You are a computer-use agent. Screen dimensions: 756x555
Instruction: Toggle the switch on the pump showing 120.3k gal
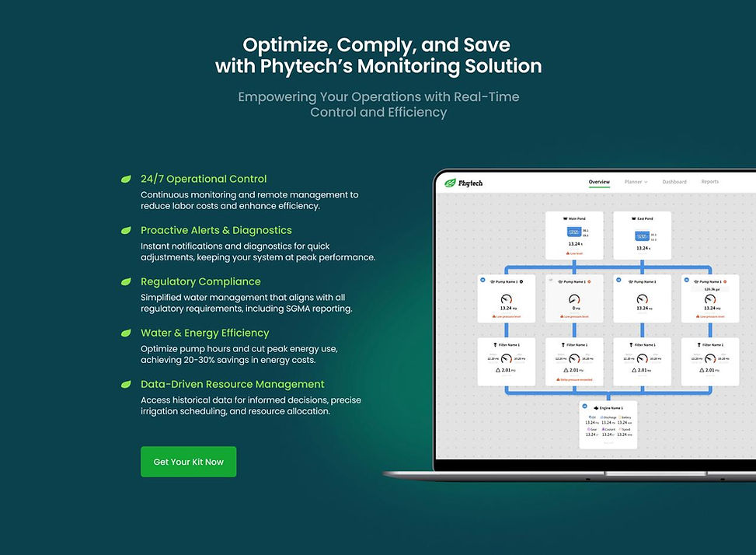click(687, 280)
